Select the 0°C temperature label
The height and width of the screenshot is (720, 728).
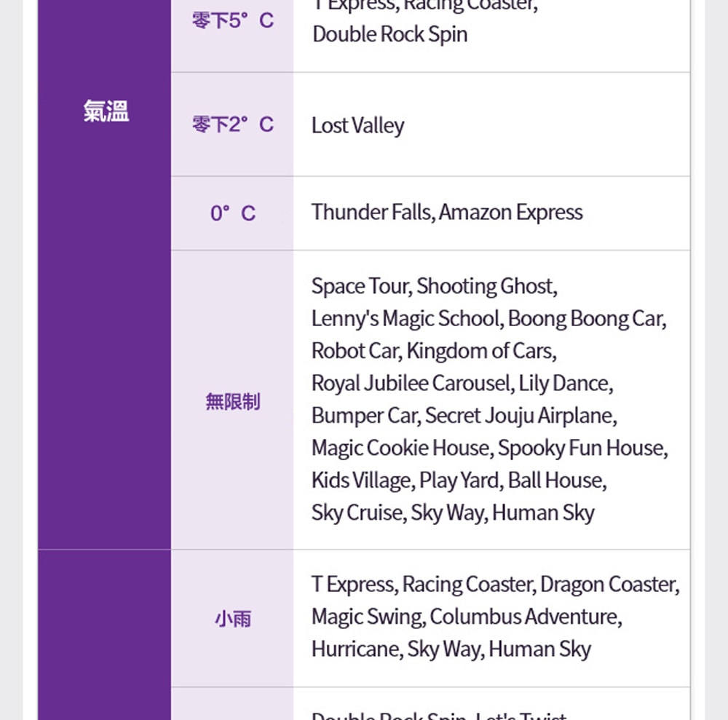[x=232, y=213]
